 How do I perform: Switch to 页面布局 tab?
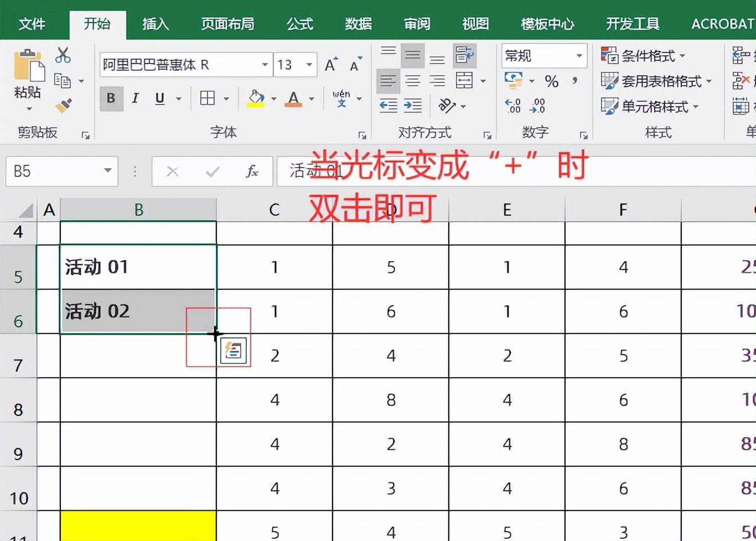[x=227, y=24]
